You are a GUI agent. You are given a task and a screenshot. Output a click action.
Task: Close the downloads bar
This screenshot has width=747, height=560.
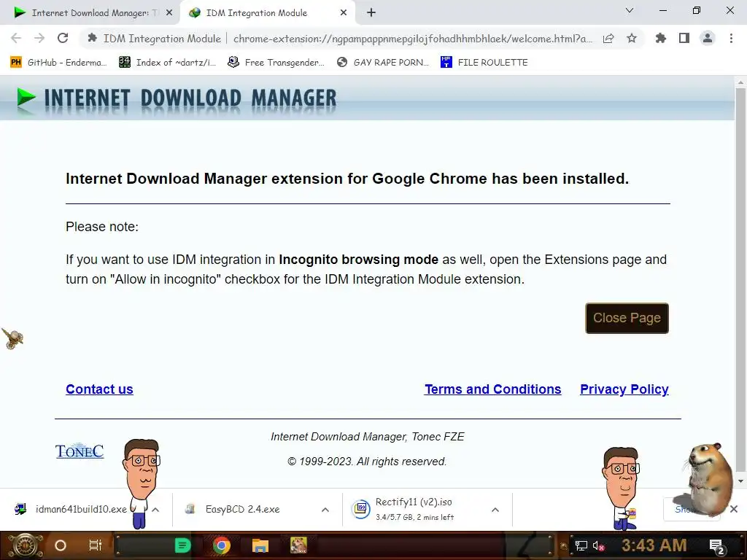(734, 509)
